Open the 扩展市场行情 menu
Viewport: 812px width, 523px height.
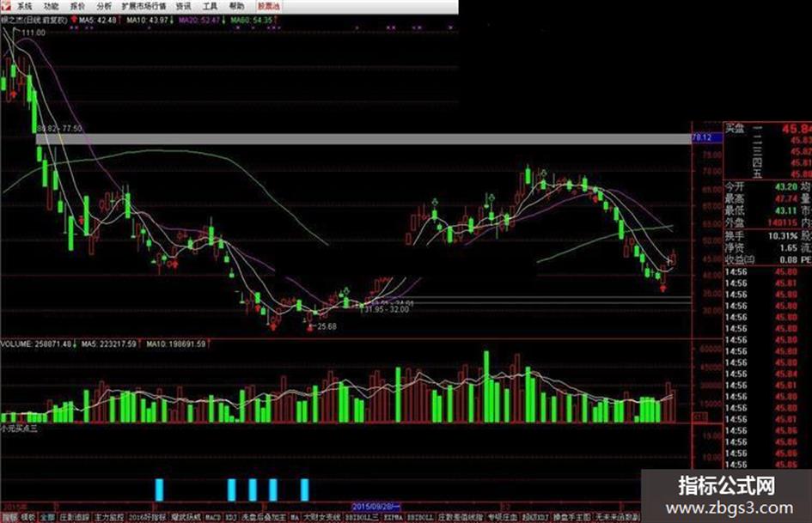144,6
